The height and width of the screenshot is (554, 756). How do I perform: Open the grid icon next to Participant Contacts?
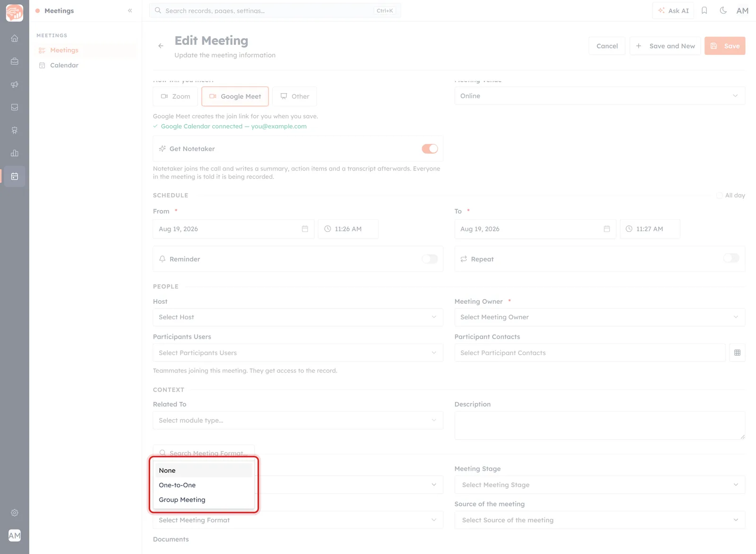tap(737, 353)
